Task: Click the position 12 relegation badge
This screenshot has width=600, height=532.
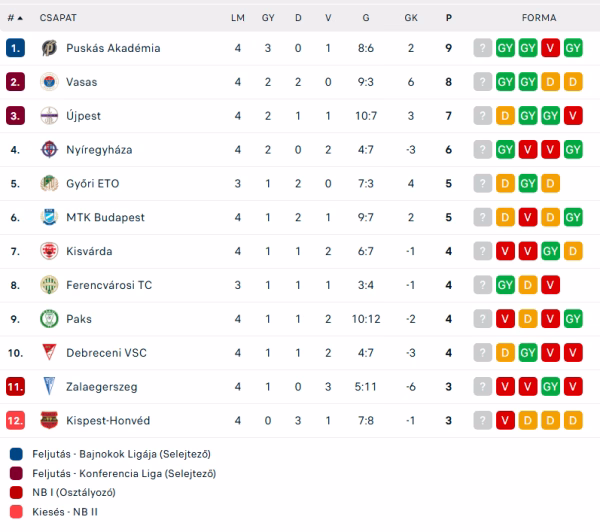Action: (x=15, y=420)
